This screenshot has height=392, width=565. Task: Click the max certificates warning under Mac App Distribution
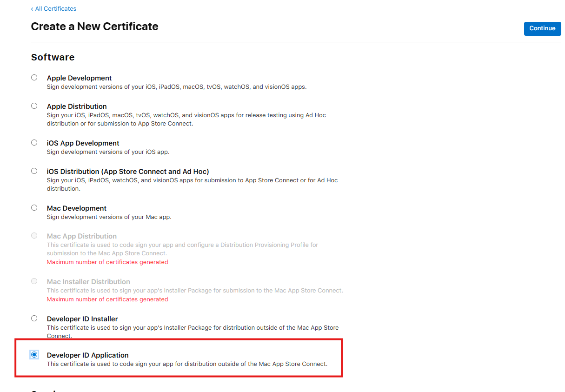tap(107, 262)
